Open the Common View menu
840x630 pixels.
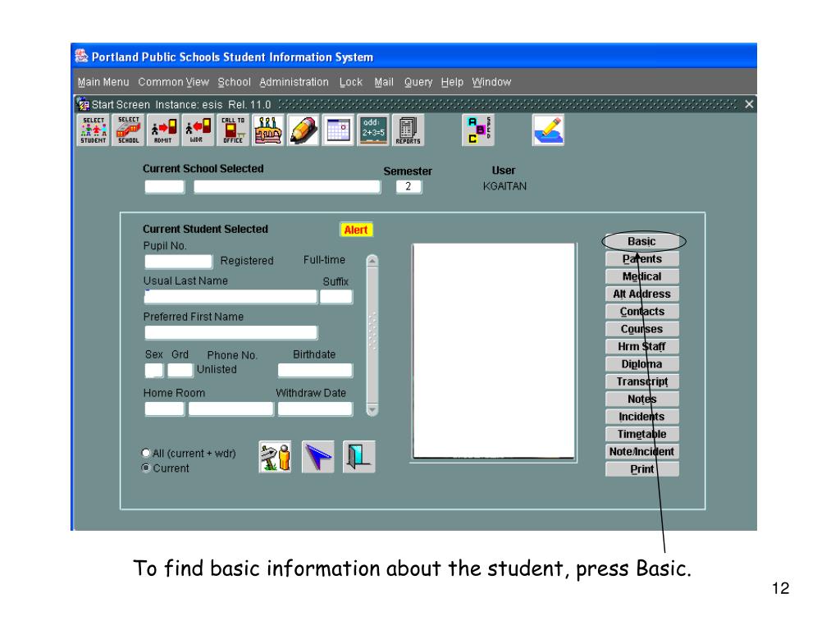[174, 82]
